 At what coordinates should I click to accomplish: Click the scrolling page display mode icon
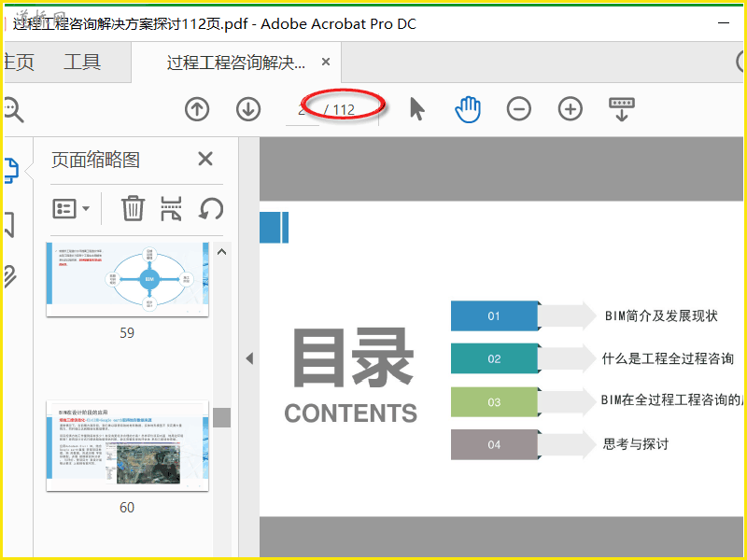622,109
